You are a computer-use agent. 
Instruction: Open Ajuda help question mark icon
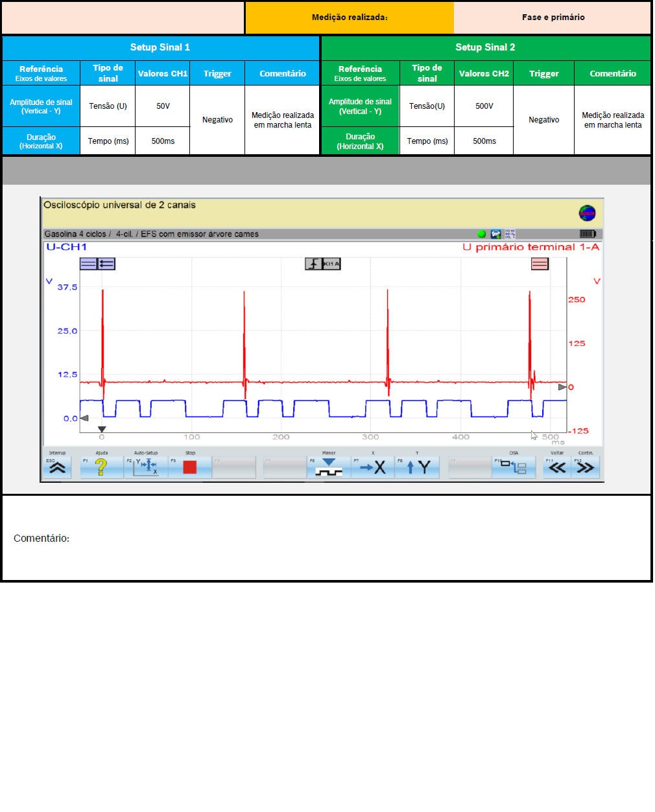coord(101,467)
